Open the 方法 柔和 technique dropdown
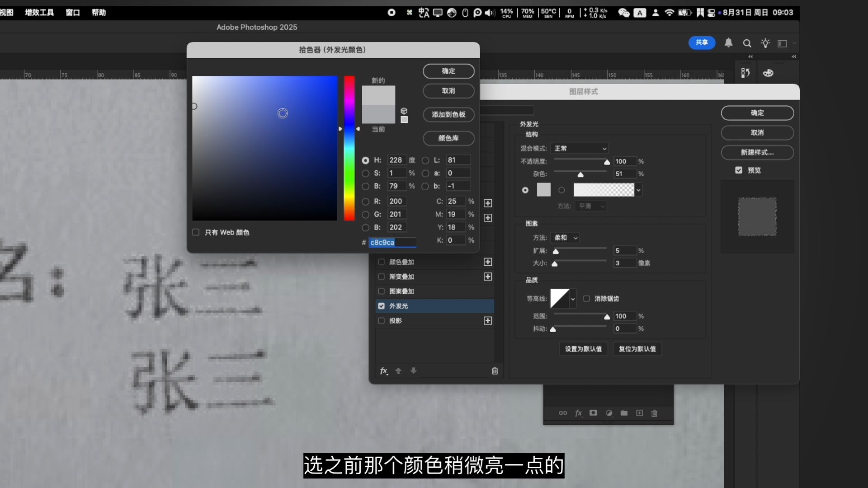 click(x=566, y=238)
